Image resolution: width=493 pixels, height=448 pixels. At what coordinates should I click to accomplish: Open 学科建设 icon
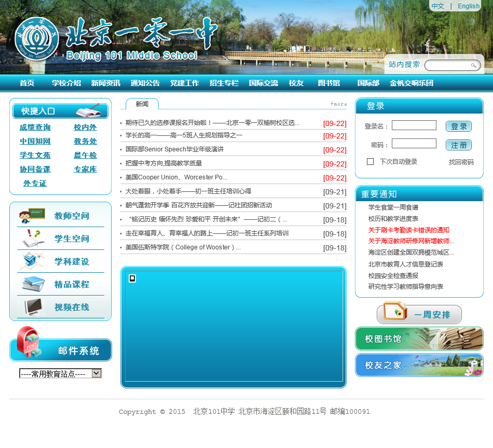pos(31,261)
